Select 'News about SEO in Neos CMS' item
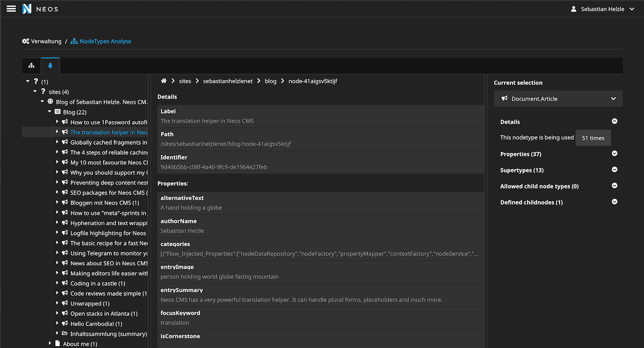The width and height of the screenshot is (644, 348). click(x=109, y=263)
